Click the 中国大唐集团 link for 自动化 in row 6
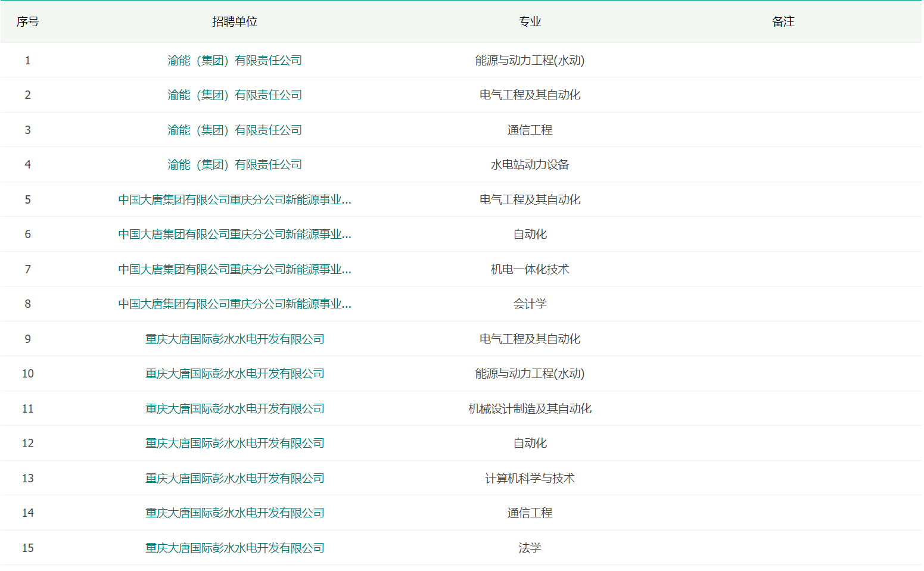Image resolution: width=924 pixels, height=571 pixels. click(234, 234)
